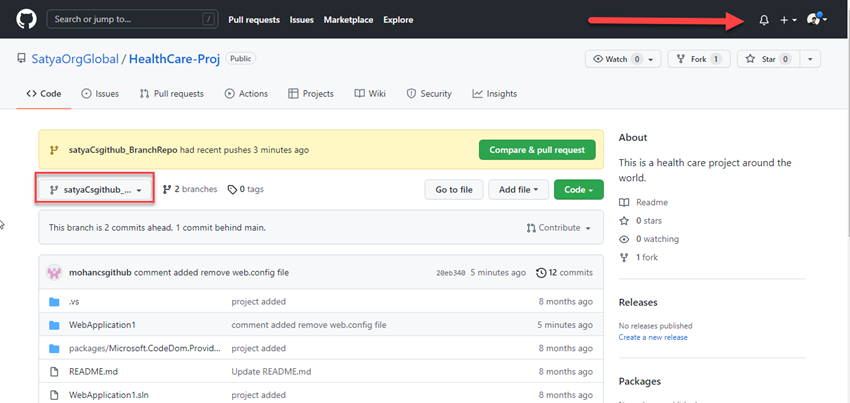Click the mohancsgithub avatar image

tap(54, 272)
